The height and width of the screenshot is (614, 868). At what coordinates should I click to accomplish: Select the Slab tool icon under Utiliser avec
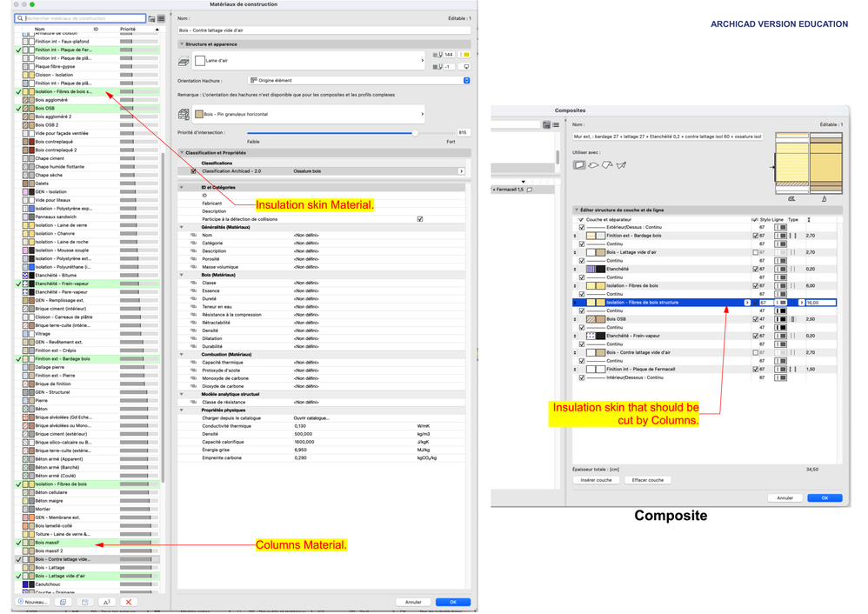[593, 165]
